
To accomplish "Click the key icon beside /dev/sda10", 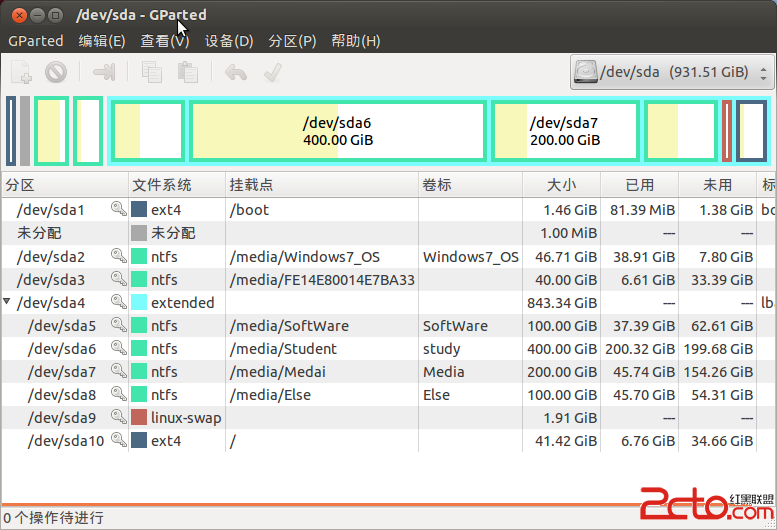I will point(118,440).
